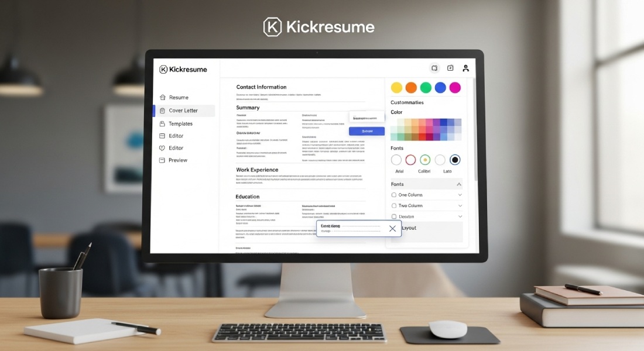The image size is (644, 351).
Task: Select Cover Letter in the sidebar
Action: [x=184, y=111]
